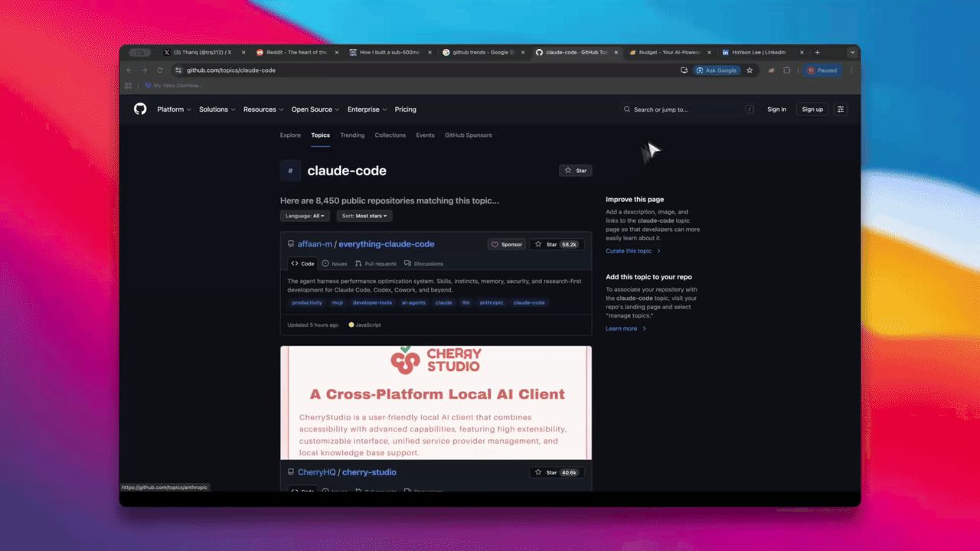The image size is (980, 551).
Task: Click the productivity topic tag
Action: [307, 303]
